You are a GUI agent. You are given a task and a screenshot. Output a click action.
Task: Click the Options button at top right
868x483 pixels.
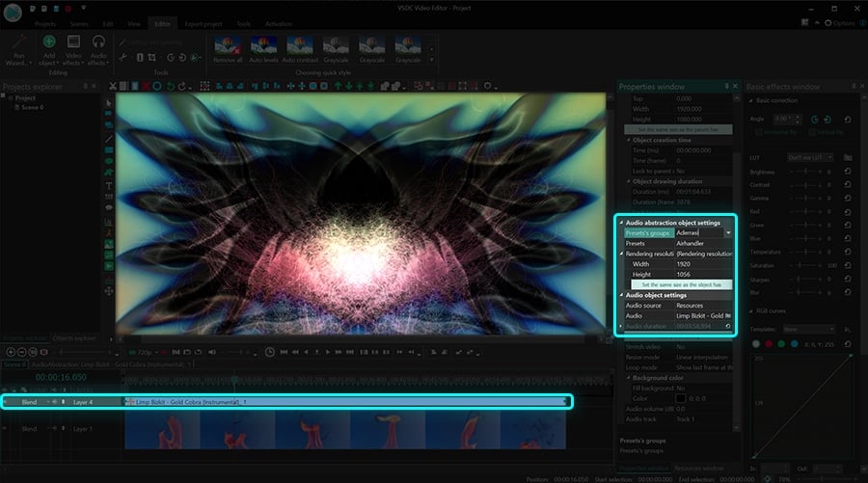[840, 23]
